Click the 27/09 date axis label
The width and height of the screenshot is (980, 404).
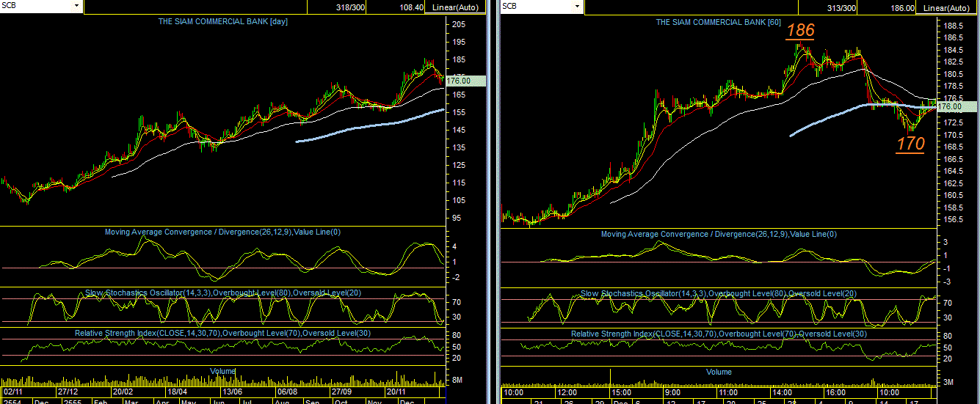[x=341, y=392]
